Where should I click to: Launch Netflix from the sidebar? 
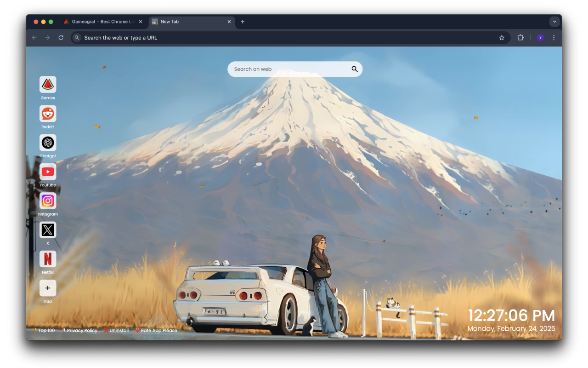[47, 259]
